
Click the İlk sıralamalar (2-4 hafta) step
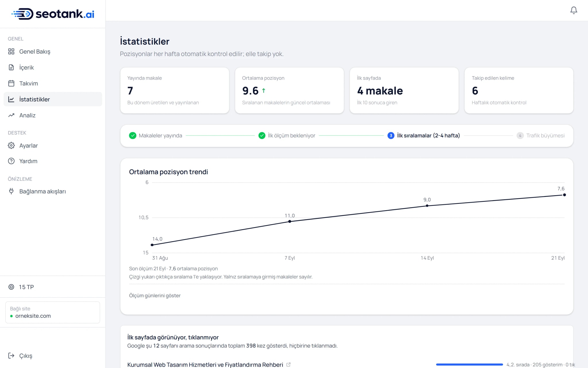[x=428, y=135]
